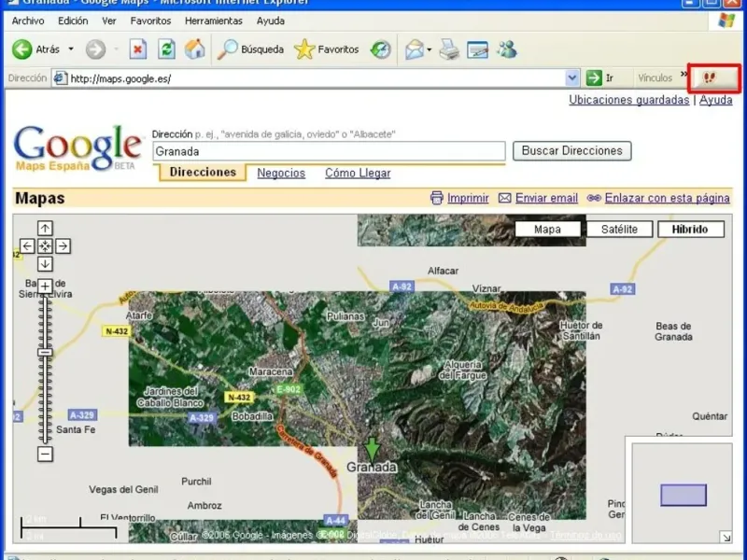Expand the address bar dropdown arrow
Viewport: 747px width, 560px height.
tap(572, 78)
